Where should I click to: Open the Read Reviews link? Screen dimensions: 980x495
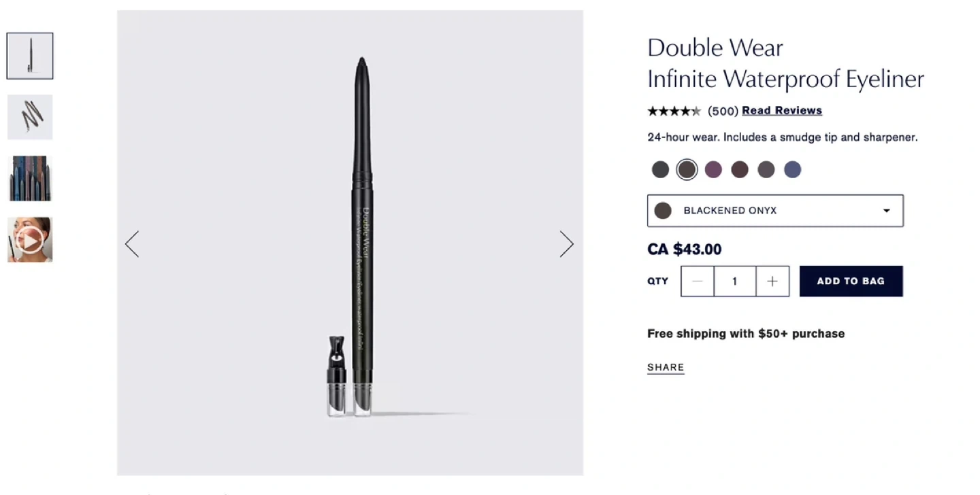781,111
